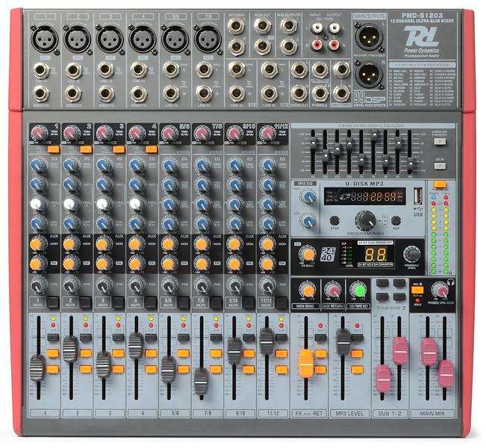Viewport: 486px width, 448px height.
Task: Click the channel 1 TRIM knob
Action: tap(38, 134)
